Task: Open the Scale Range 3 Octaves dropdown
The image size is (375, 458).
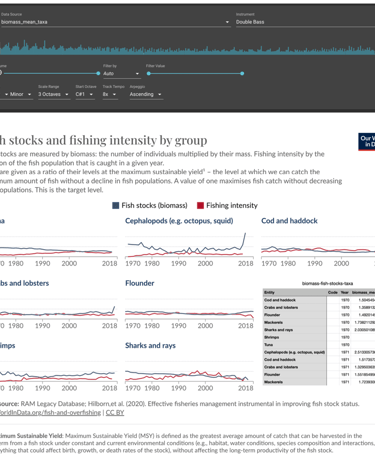Action: [x=53, y=94]
